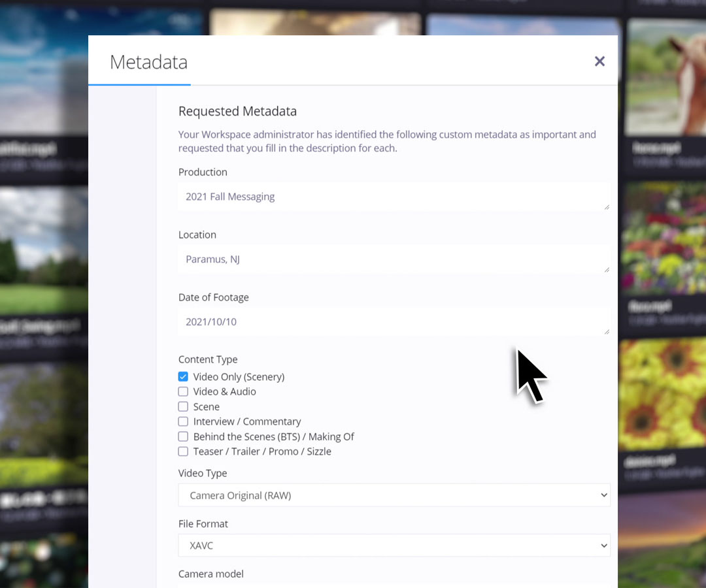Open the mixed flowers thumbnail in background
The height and width of the screenshot is (588, 706).
663,238
